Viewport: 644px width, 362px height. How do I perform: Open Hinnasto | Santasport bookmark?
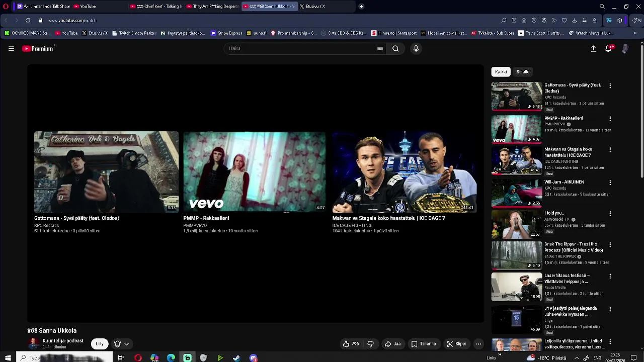click(394, 33)
